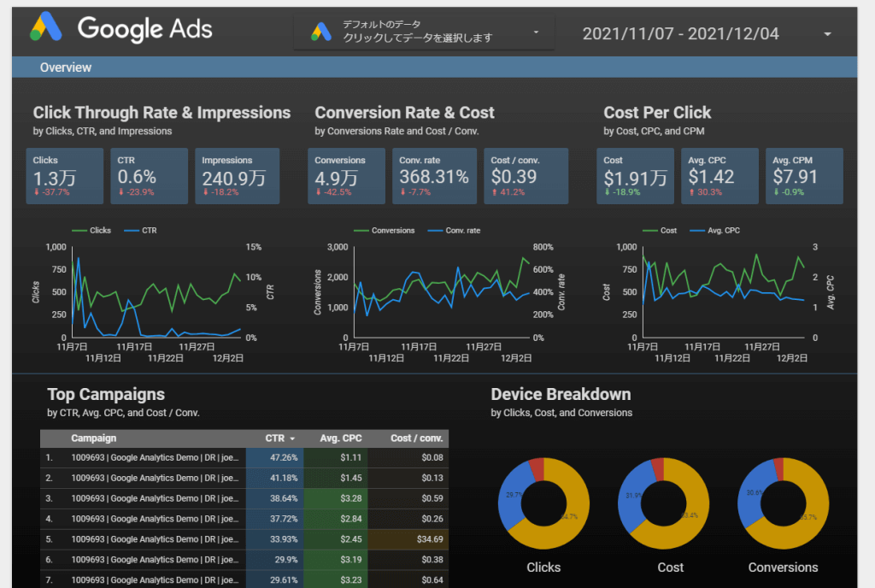
Task: Click the Click Through Rate & Impressions heading
Action: click(x=161, y=113)
